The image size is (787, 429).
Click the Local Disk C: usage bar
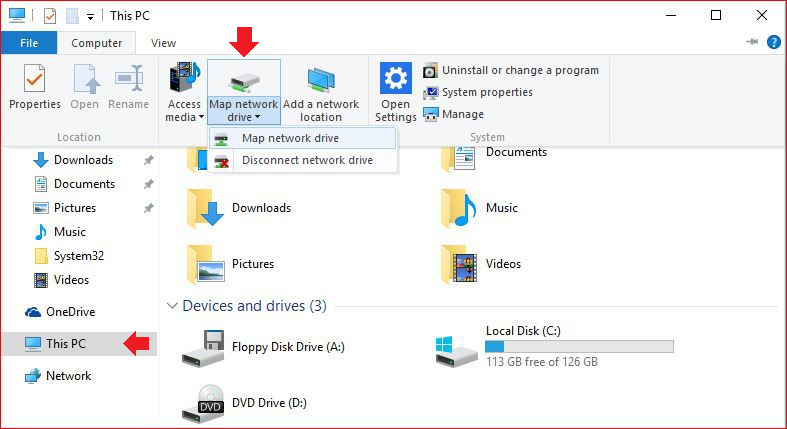tap(579, 346)
